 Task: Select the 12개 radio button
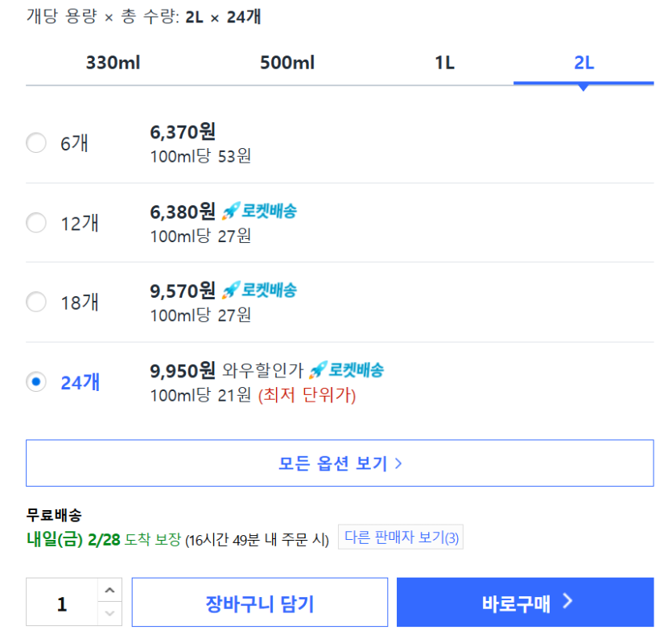(x=36, y=223)
